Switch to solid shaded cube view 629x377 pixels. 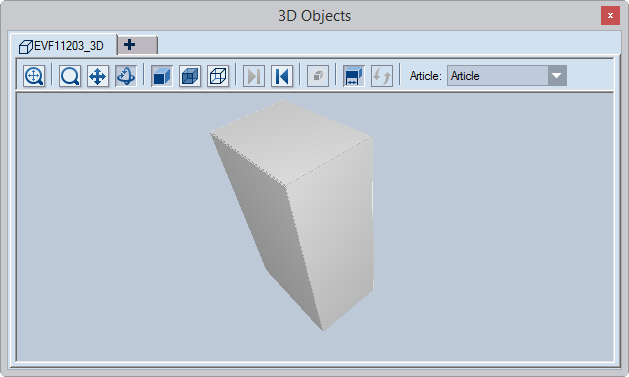162,76
